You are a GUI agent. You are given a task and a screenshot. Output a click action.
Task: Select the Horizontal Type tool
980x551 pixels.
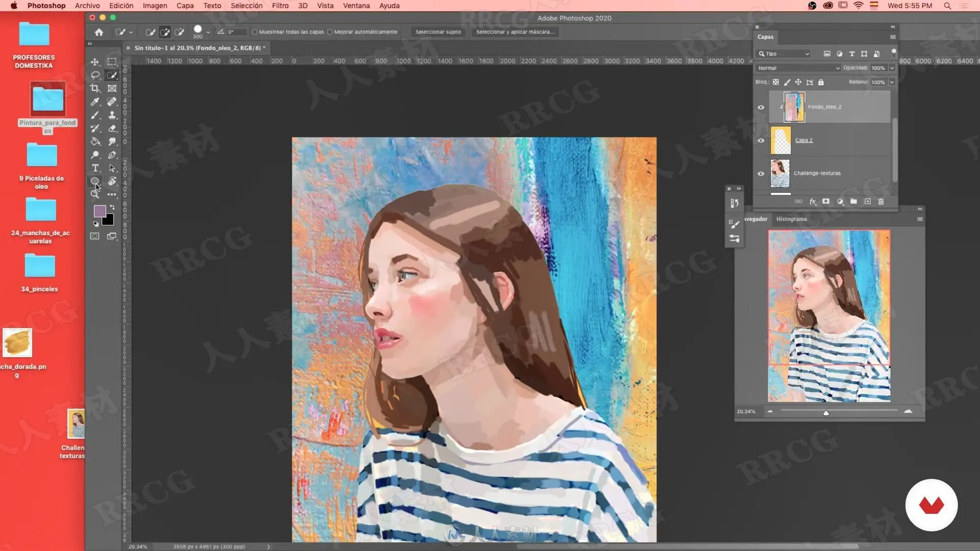[x=95, y=168]
